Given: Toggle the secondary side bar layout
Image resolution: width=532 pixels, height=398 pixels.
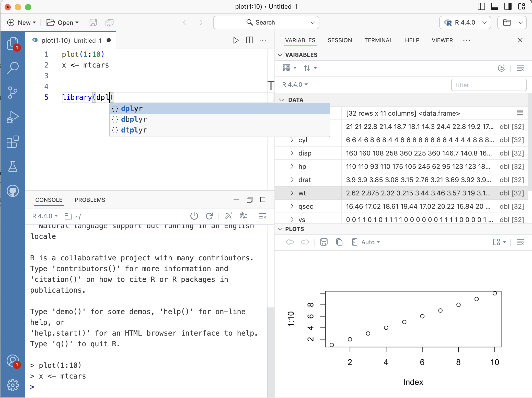Looking at the screenshot, I should (x=508, y=7).
